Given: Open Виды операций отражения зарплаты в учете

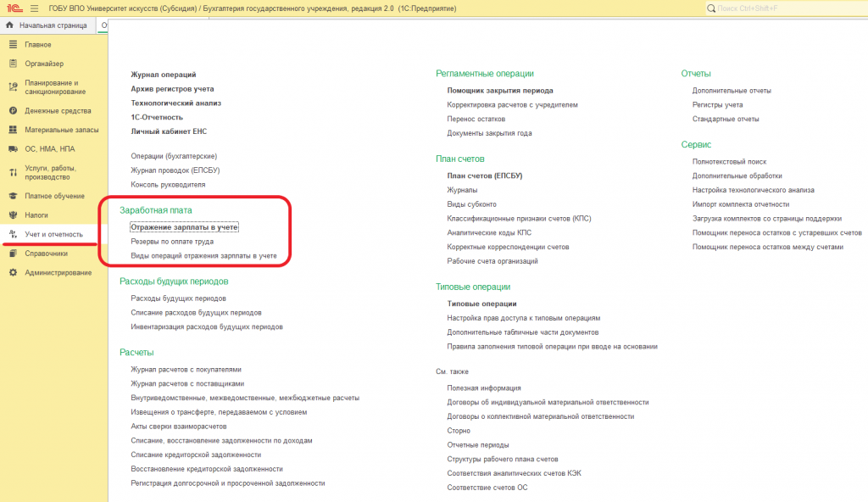Looking at the screenshot, I should click(203, 256).
